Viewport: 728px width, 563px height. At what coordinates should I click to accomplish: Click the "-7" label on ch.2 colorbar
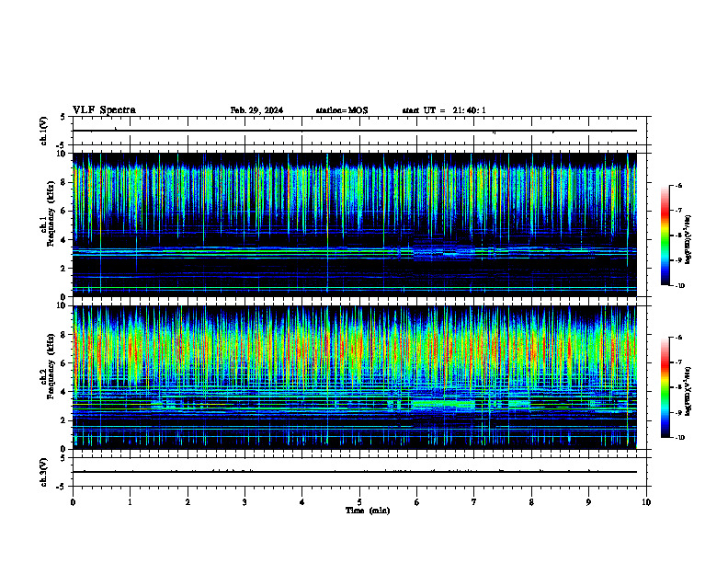678,362
